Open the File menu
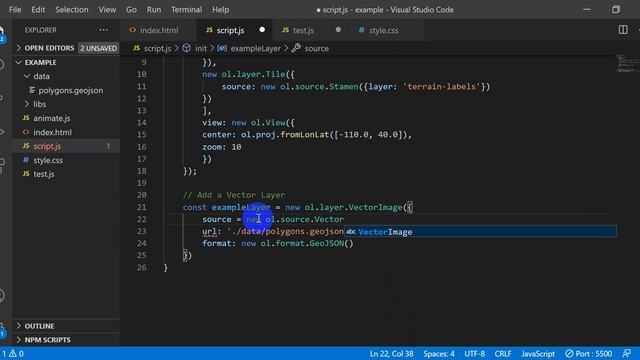 pyautogui.click(x=15, y=9)
